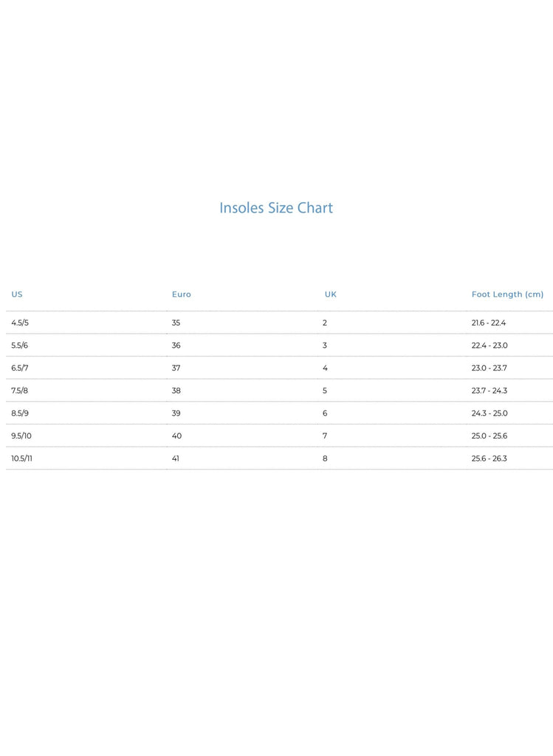This screenshot has width=553, height=756.
Task: Select the US size 4.5/5 cell
Action: click(x=20, y=323)
